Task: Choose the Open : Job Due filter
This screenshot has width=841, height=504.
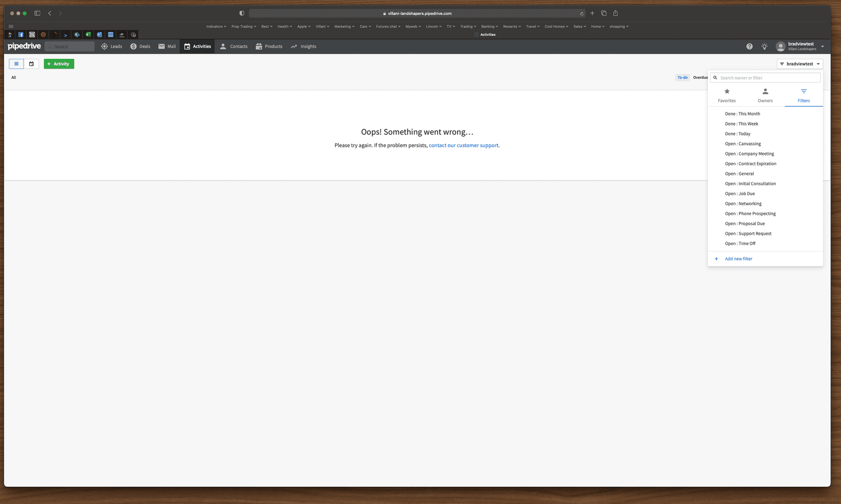Action: pyautogui.click(x=765, y=194)
